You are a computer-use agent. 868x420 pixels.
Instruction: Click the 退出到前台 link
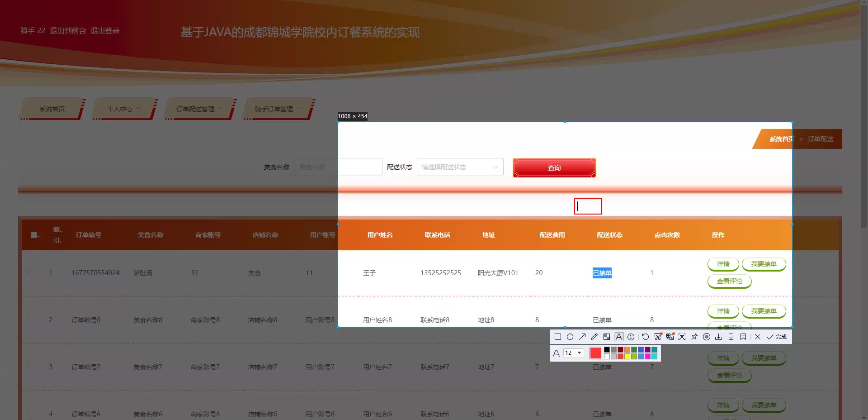[68, 30]
